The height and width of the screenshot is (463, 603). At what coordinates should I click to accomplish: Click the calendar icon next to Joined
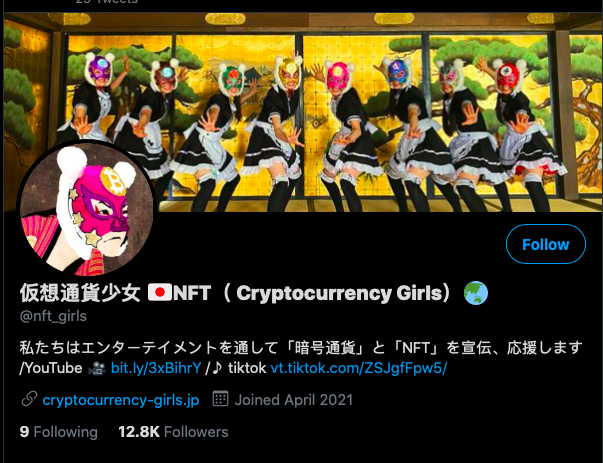coord(221,399)
